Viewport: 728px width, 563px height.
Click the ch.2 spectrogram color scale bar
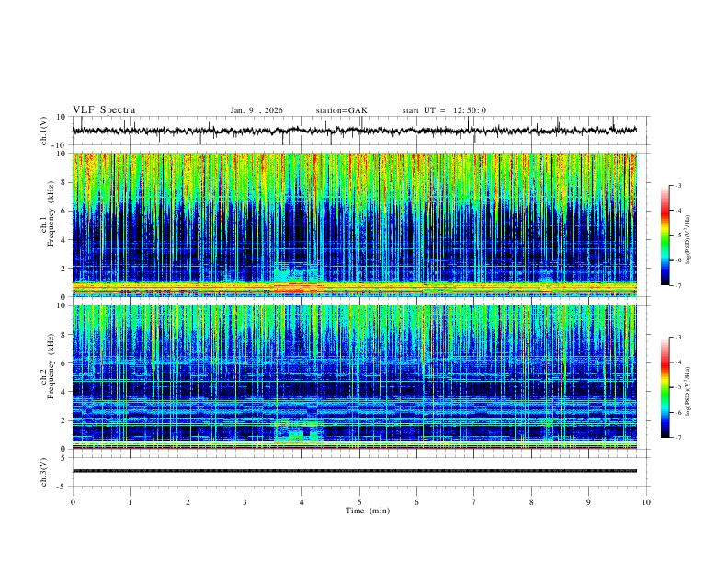pos(665,387)
